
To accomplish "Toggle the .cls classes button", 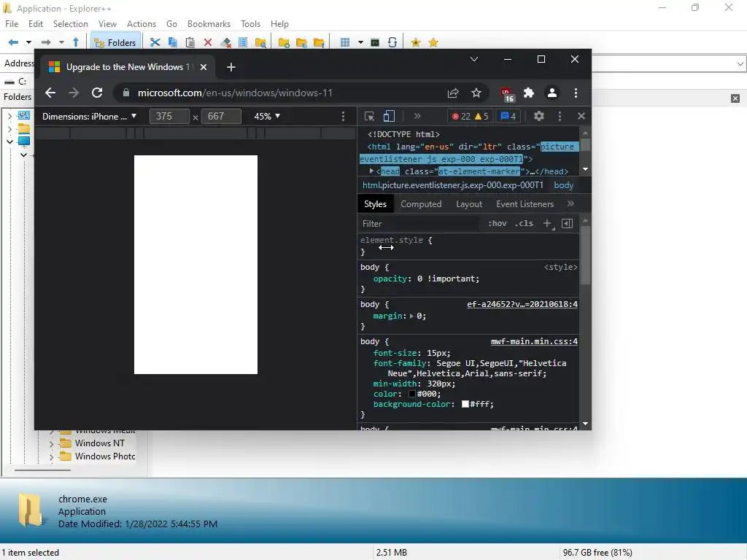I will pos(524,223).
